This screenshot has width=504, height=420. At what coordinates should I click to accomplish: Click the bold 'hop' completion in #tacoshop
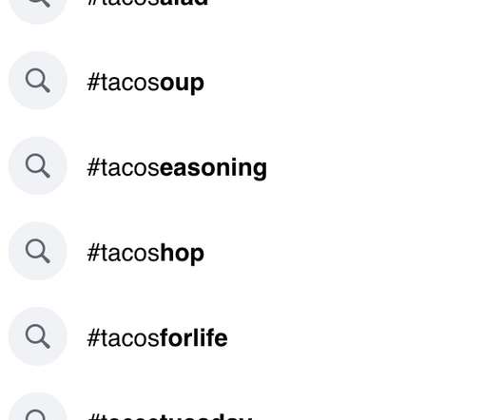point(182,254)
